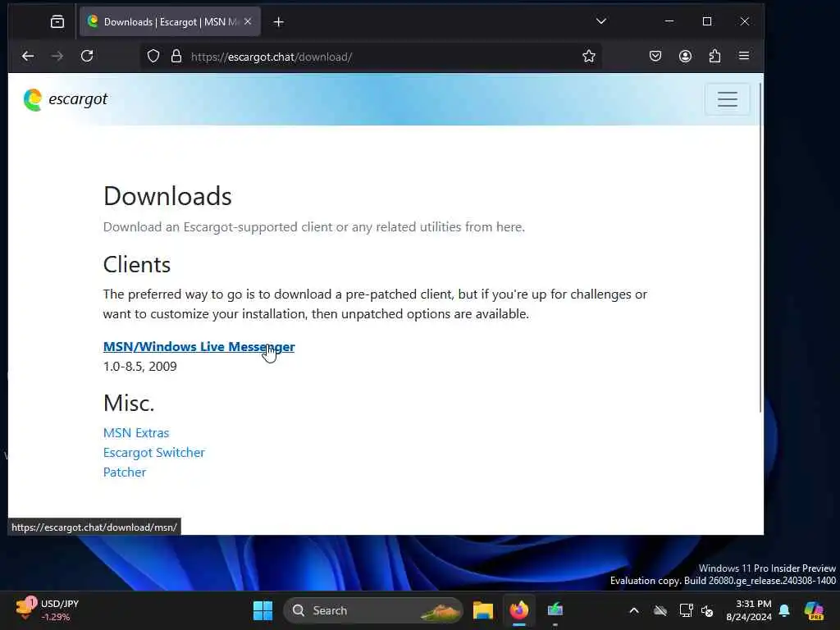840x630 pixels.
Task: Open the Patcher link
Action: [125, 472]
